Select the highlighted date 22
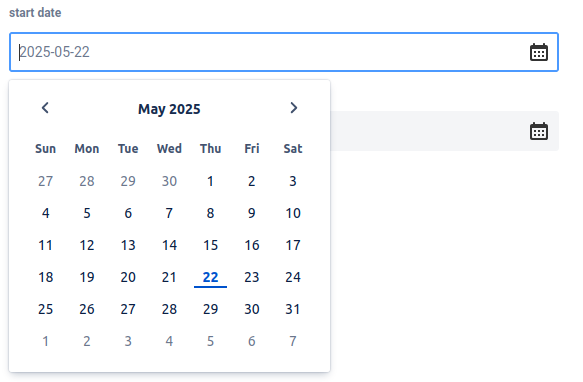 pos(210,277)
